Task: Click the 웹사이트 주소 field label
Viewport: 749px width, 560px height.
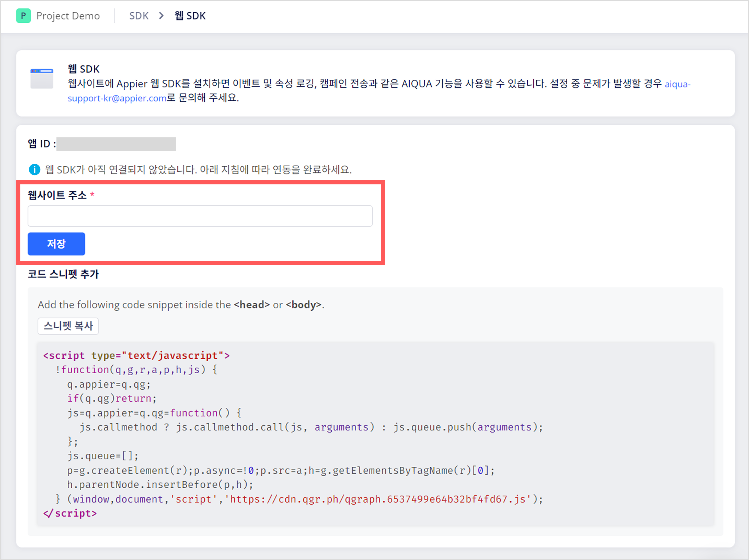Action: coord(57,195)
